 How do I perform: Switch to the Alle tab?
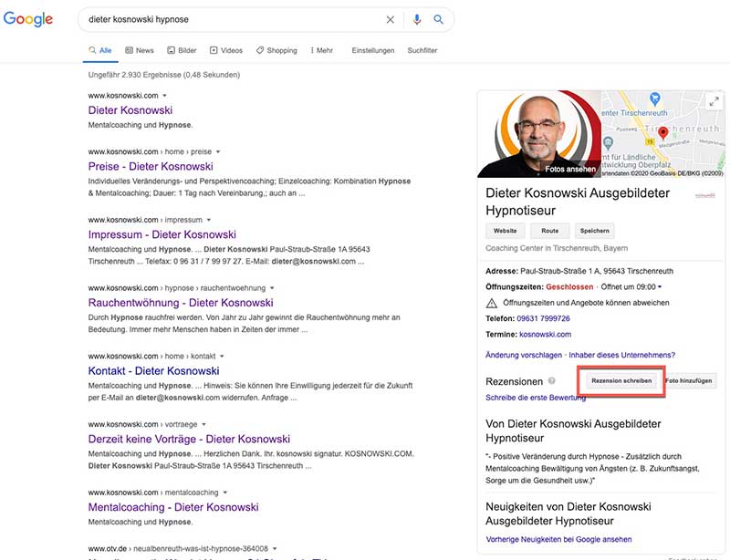coord(99,49)
